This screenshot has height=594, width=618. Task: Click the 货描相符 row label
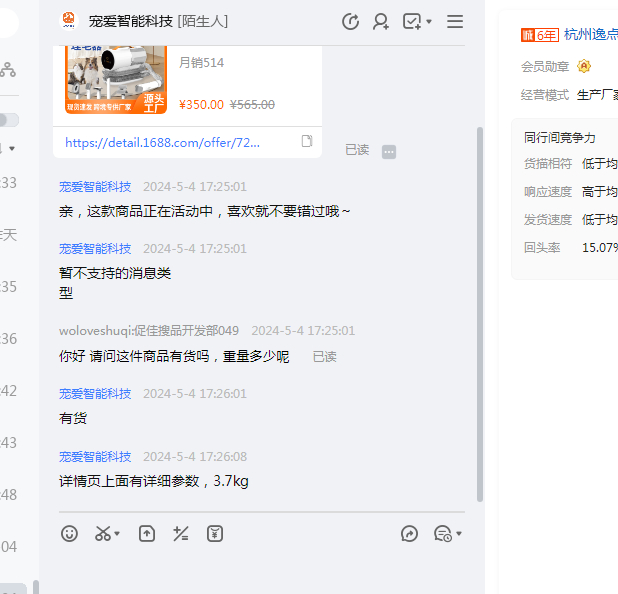pos(547,163)
